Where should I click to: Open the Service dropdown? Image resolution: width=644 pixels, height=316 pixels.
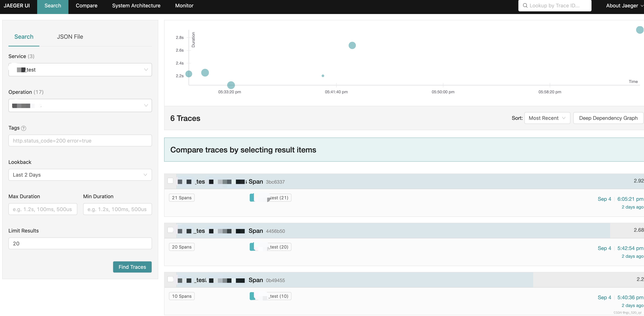click(80, 70)
